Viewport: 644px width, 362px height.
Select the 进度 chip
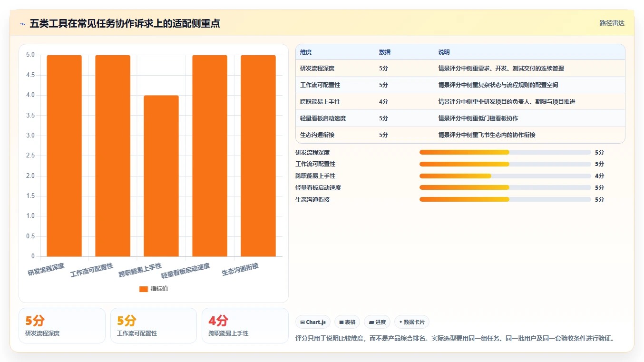click(x=377, y=322)
